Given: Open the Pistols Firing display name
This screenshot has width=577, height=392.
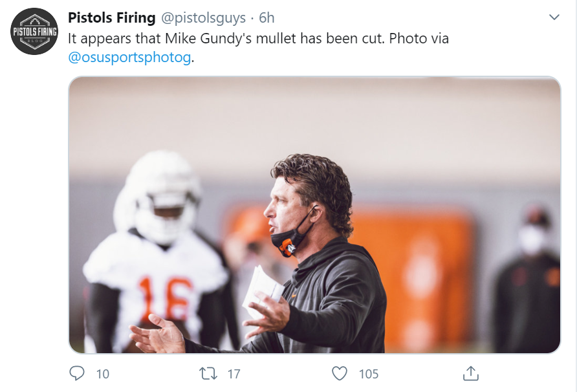Looking at the screenshot, I should 111,18.
